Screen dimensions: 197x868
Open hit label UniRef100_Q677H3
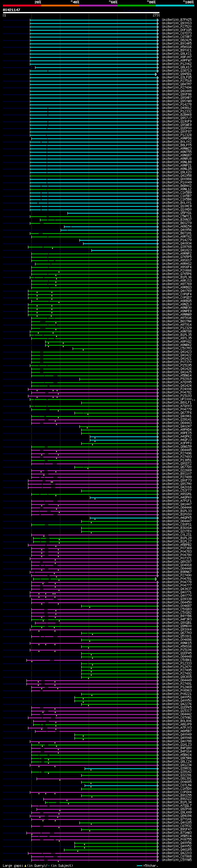click(177, 633)
